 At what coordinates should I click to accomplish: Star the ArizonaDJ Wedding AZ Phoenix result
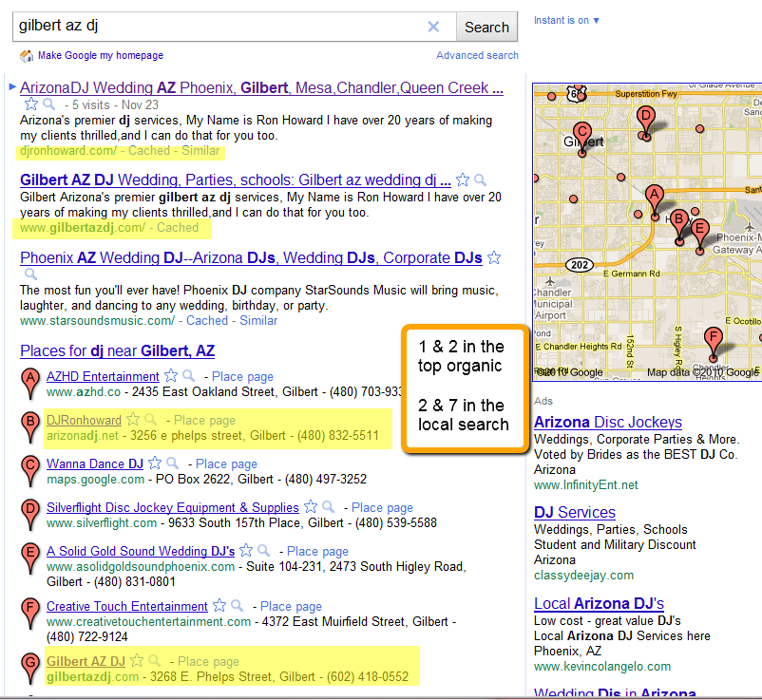[x=31, y=104]
